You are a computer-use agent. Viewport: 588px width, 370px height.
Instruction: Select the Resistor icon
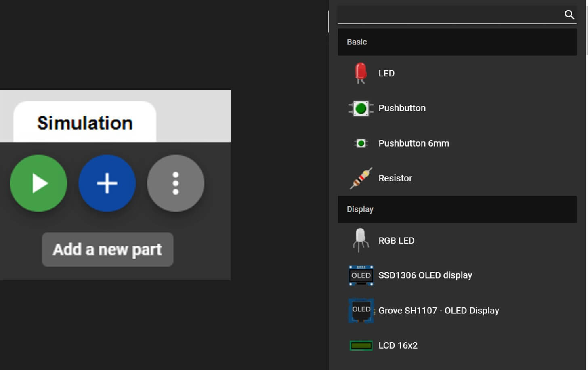[361, 178]
